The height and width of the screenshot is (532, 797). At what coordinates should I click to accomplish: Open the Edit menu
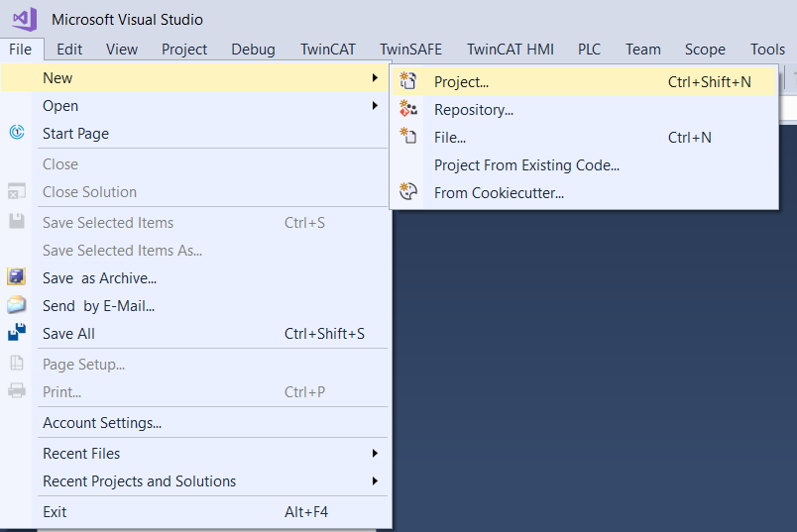pyautogui.click(x=69, y=50)
